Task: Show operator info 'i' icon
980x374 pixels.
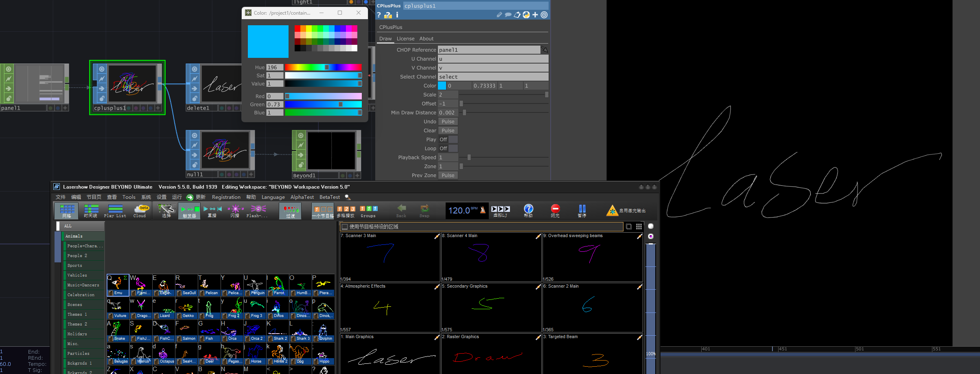Action: [397, 15]
